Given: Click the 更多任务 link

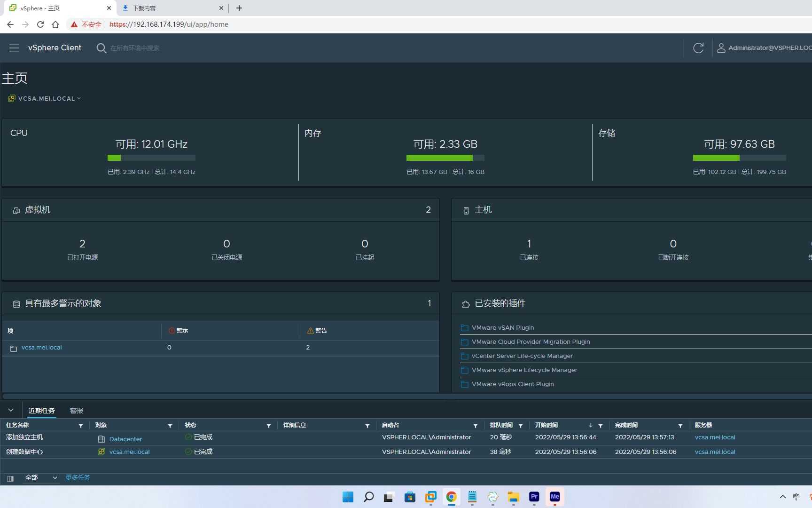Looking at the screenshot, I should click(x=78, y=477).
